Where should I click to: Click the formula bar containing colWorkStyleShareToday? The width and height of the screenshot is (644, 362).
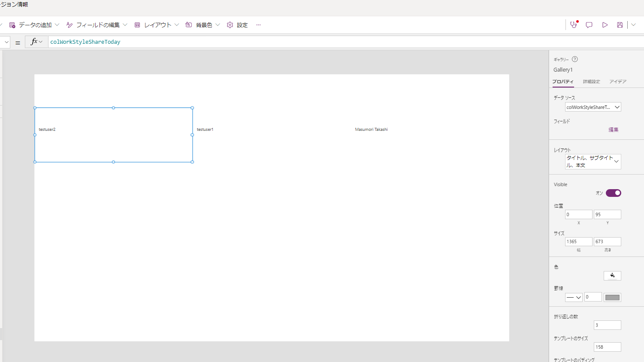point(346,42)
